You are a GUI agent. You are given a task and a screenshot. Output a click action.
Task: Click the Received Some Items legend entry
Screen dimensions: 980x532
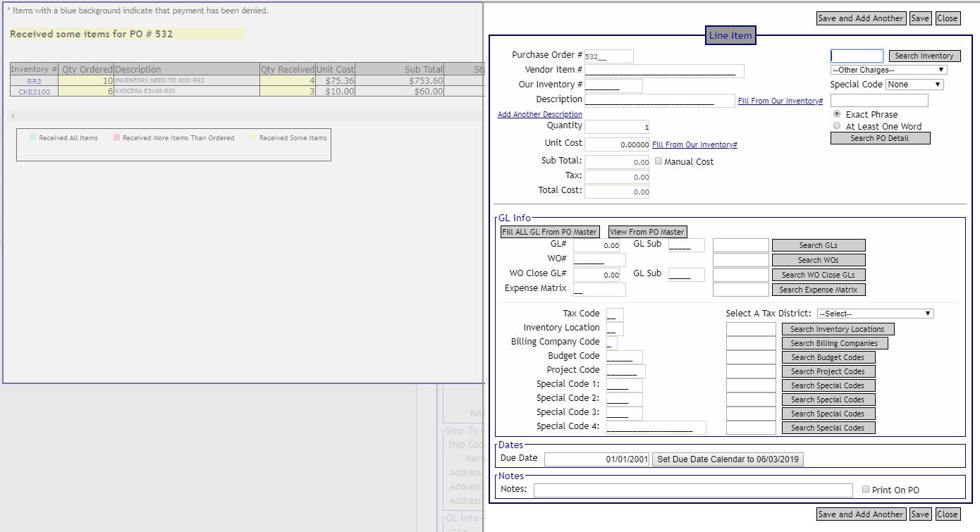point(288,138)
